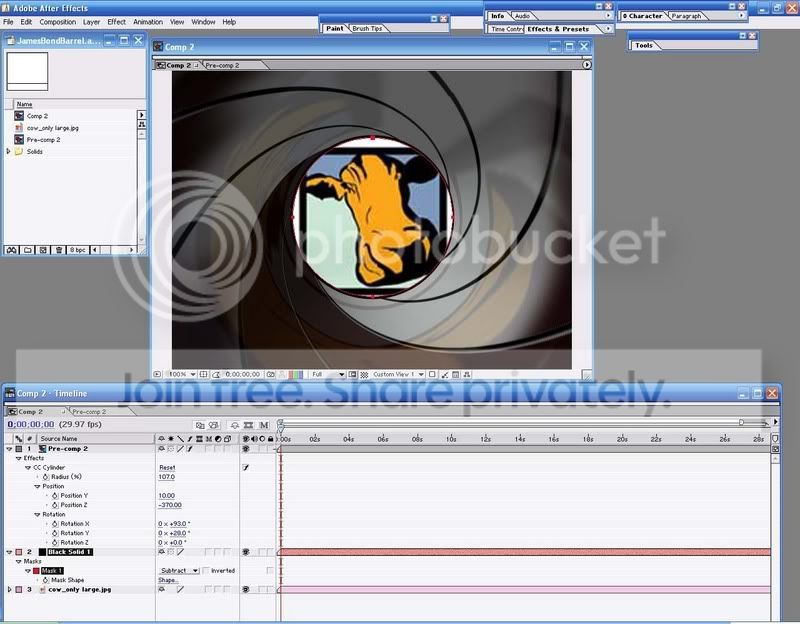
Task: Select the Effects & Presets tab
Action: [558, 29]
